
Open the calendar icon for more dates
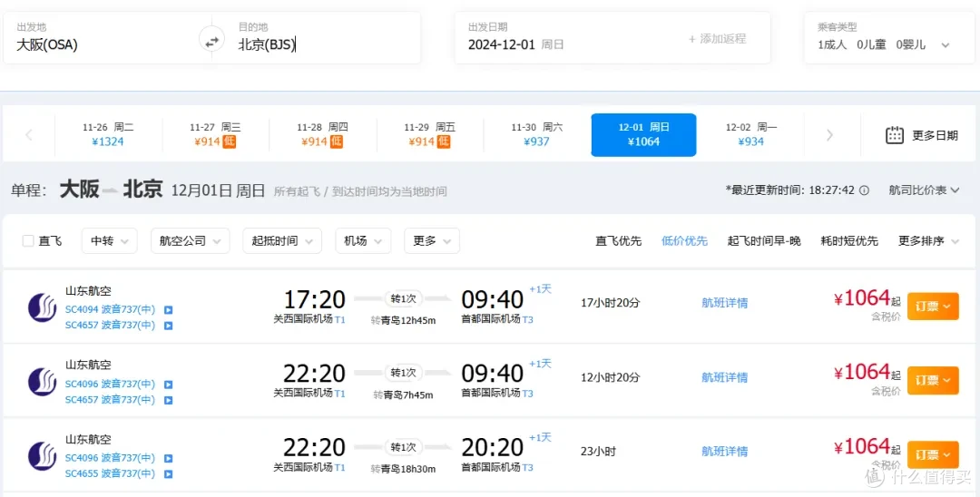pyautogui.click(x=895, y=135)
